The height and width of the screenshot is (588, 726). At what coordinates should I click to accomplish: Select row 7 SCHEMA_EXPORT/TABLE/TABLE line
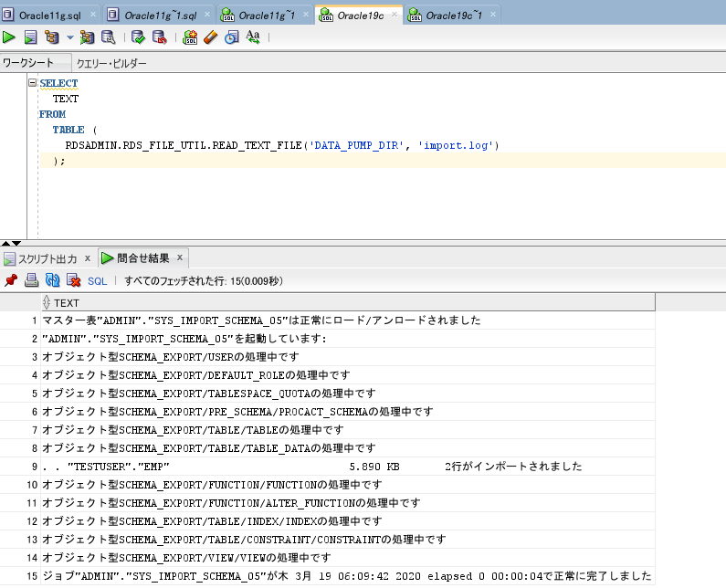(x=348, y=430)
